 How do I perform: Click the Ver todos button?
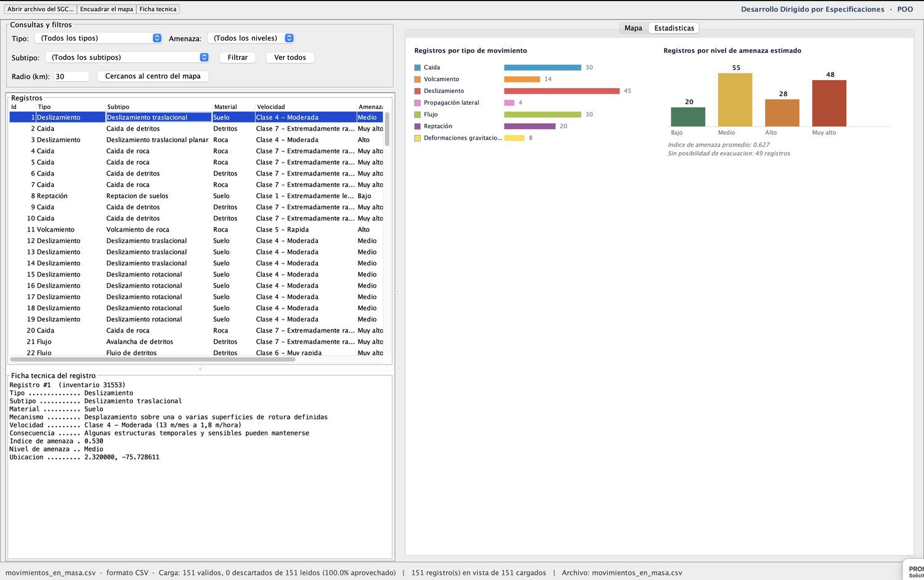tap(290, 57)
